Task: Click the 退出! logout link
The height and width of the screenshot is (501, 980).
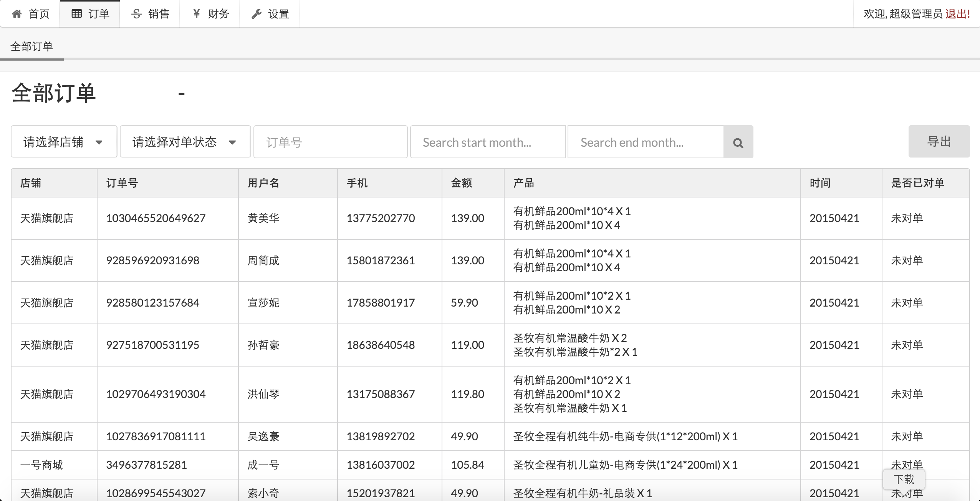Action: click(958, 14)
